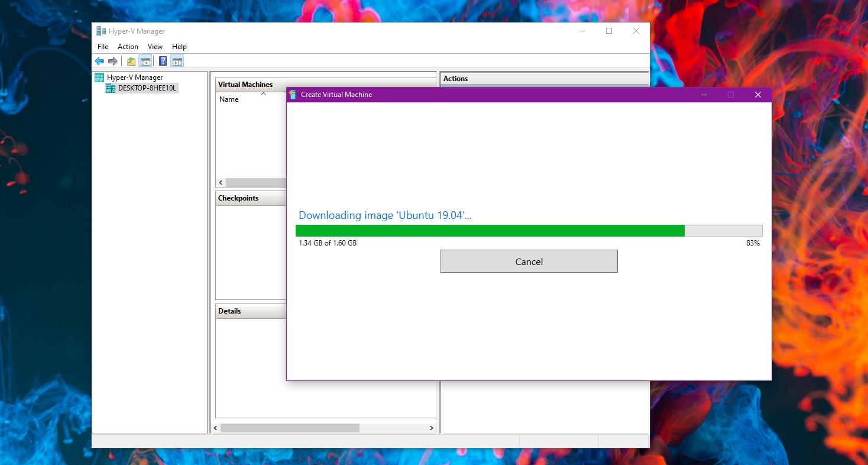Open the View menu
The height and width of the screenshot is (465, 868).
(x=155, y=46)
